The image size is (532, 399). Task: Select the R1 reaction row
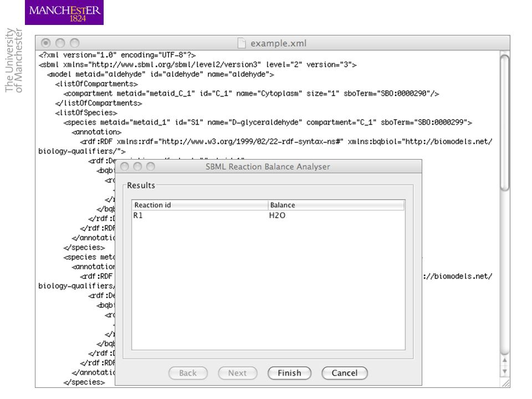pos(268,216)
